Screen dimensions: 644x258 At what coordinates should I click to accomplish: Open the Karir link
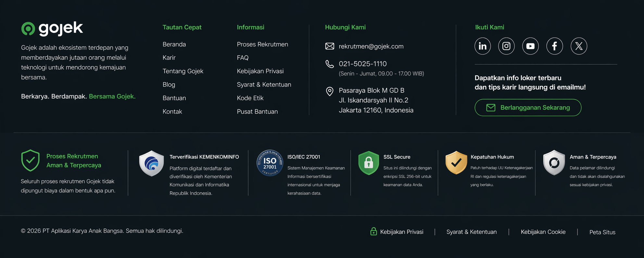(169, 58)
